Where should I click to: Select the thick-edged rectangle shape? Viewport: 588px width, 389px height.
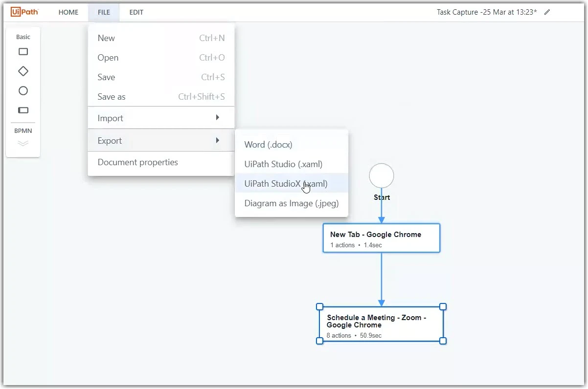pos(23,110)
